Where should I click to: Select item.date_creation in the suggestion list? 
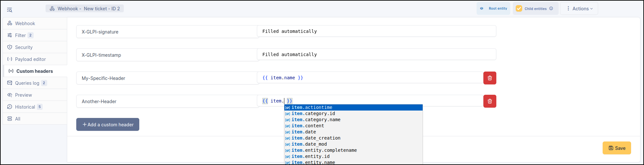point(316,138)
